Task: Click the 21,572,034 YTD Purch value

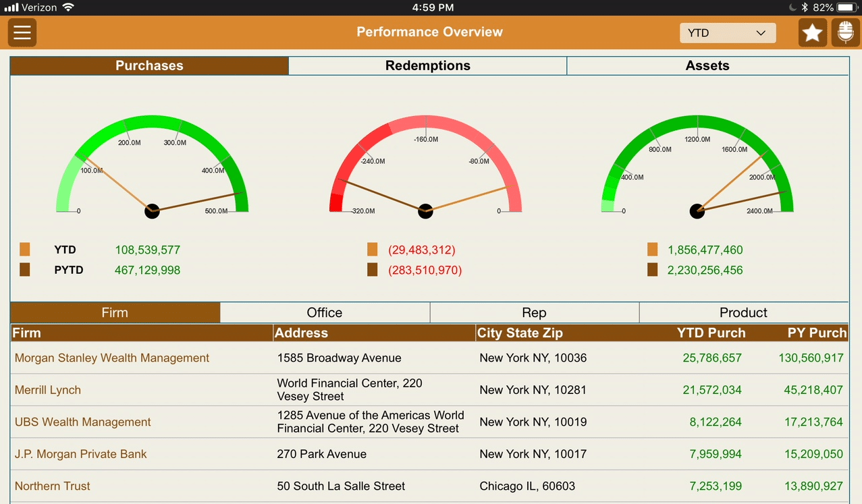Action: coord(712,390)
